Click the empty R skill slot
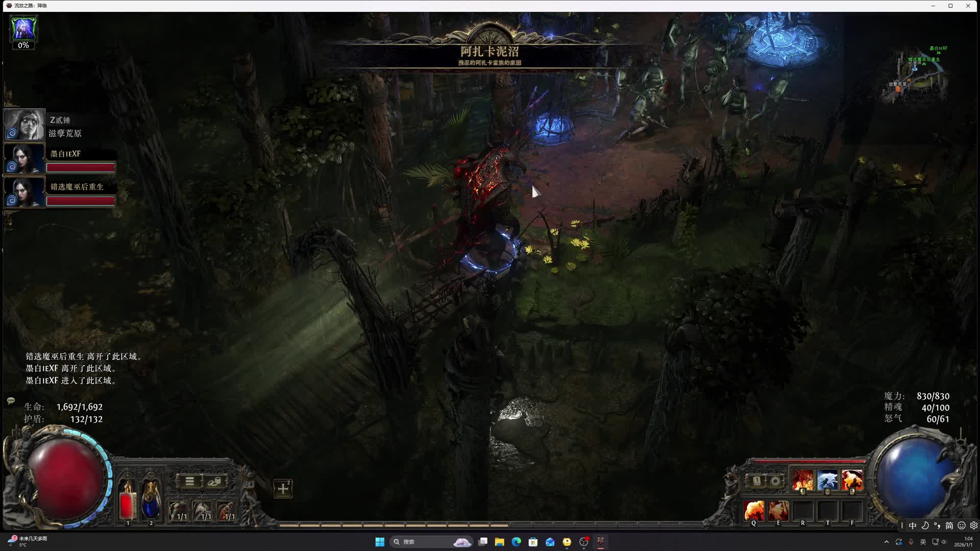Image resolution: width=980 pixels, height=551 pixels. click(802, 510)
